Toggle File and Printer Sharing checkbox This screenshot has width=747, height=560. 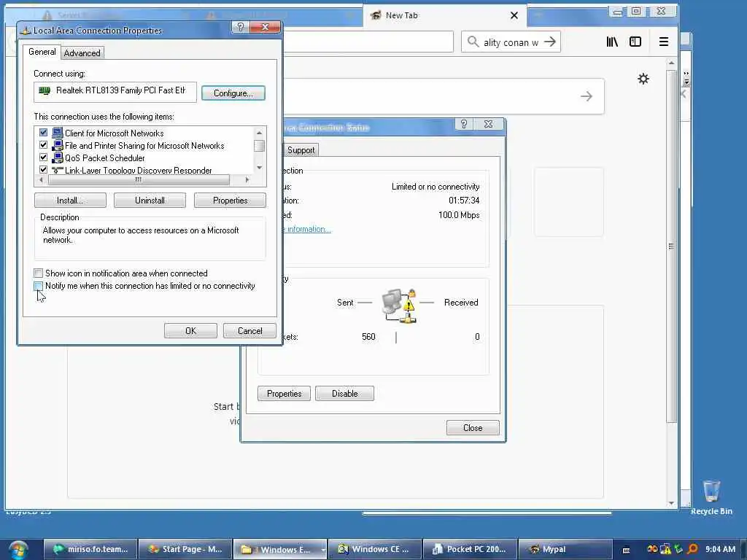pyautogui.click(x=43, y=145)
